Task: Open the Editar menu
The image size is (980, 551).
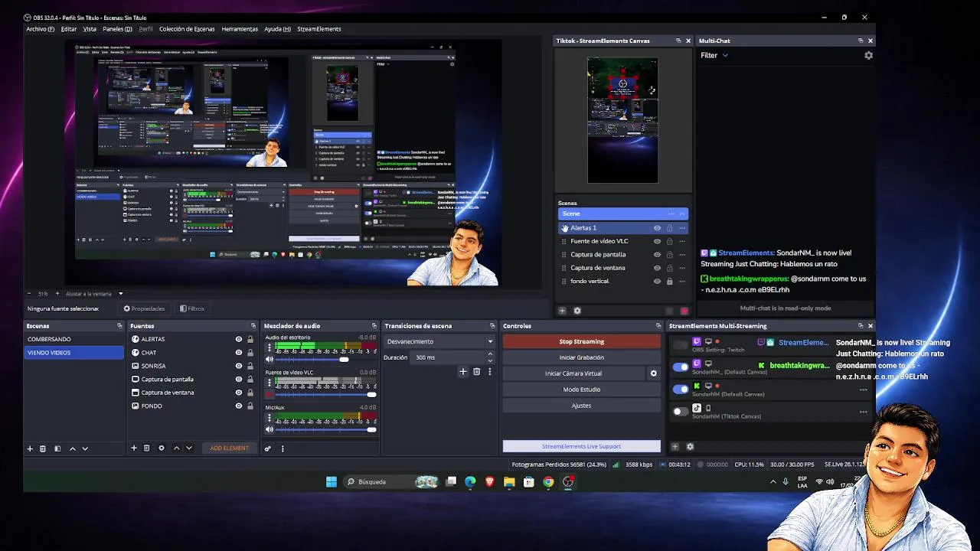Action: (x=69, y=29)
